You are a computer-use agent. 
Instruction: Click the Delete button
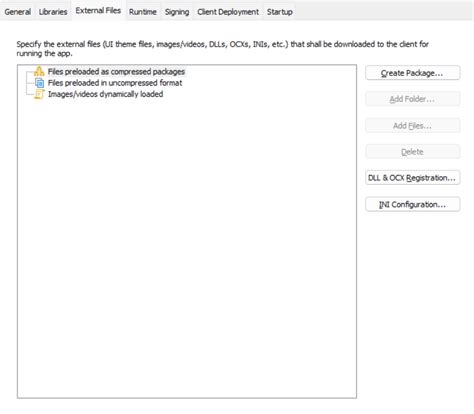tap(413, 152)
